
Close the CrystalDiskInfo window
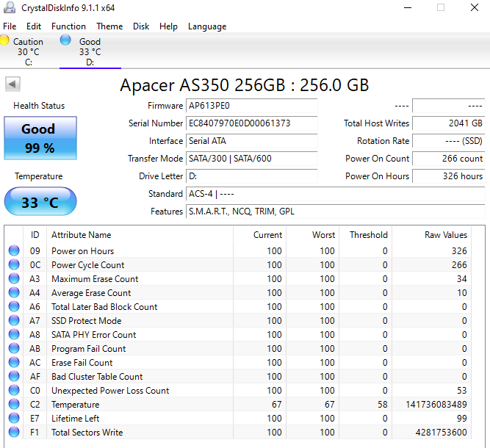pos(475,7)
